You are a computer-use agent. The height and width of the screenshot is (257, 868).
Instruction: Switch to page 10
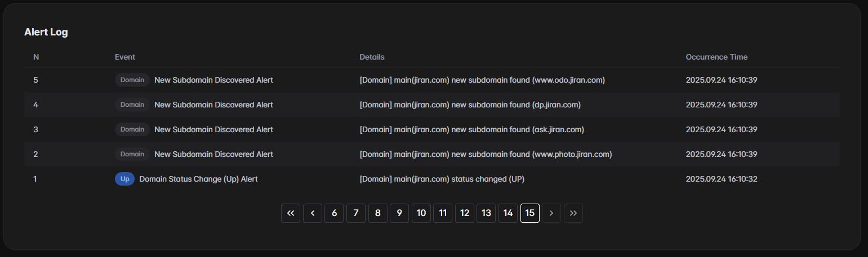(x=421, y=213)
